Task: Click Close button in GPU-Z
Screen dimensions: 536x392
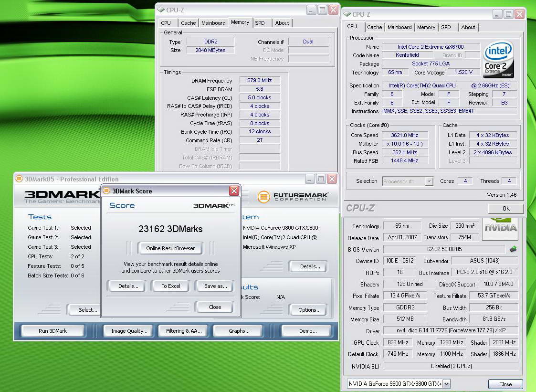Action: point(505,384)
